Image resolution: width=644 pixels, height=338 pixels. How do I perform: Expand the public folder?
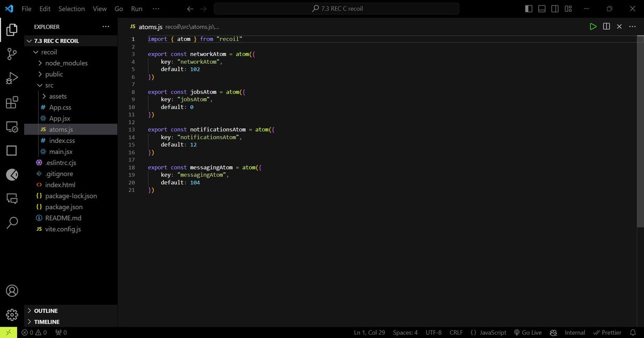[71, 74]
